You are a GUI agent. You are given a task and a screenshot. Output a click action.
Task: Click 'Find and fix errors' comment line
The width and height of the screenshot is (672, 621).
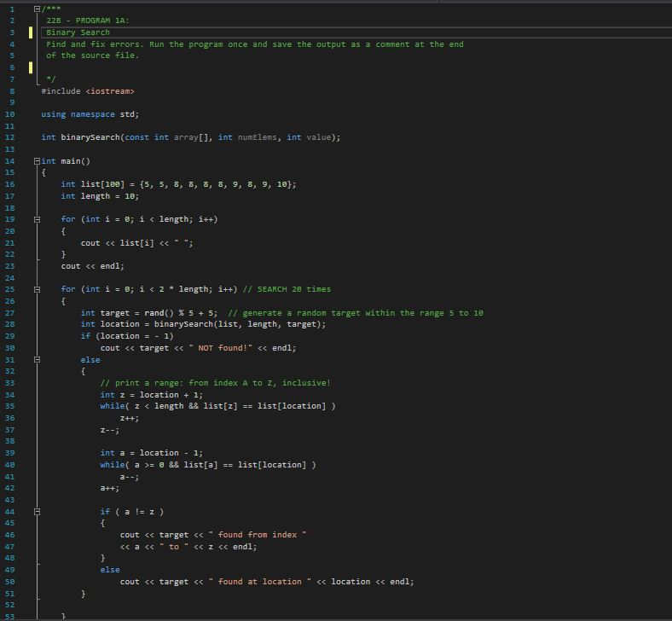pos(255,44)
